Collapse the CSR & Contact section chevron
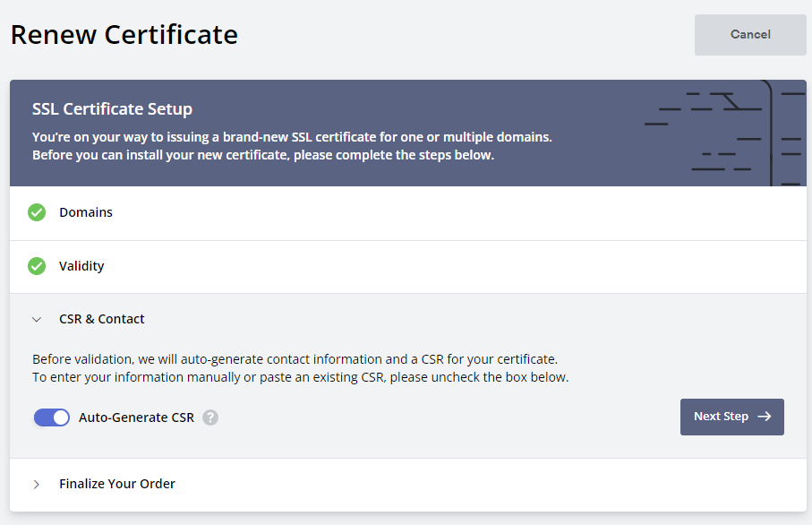This screenshot has height=525, width=812. click(36, 319)
